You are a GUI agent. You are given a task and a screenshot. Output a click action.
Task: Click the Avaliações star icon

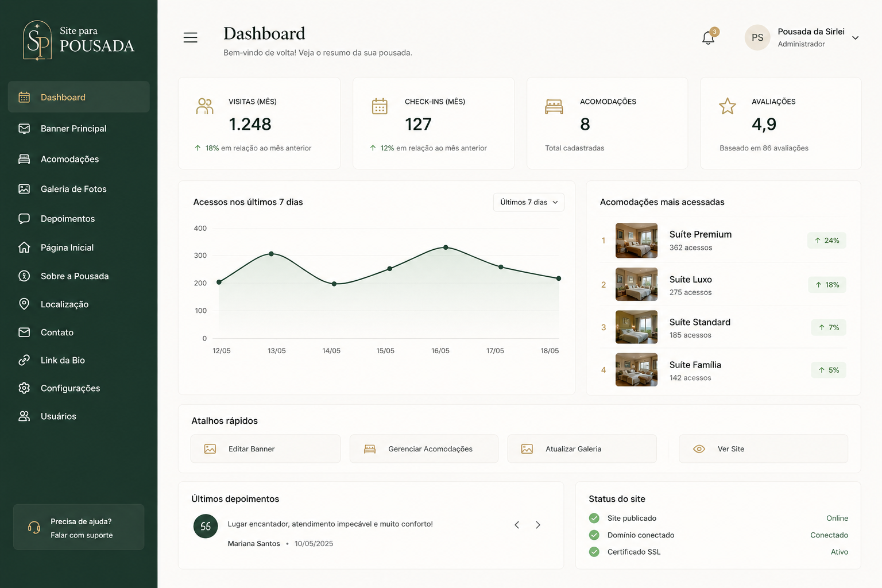728,106
